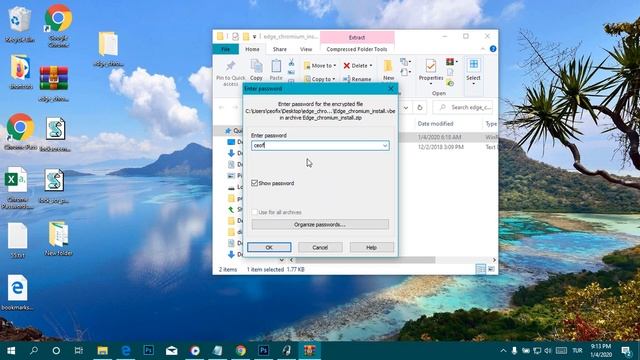Open the Recycle Bin desktop icon
This screenshot has height=360, width=640.
19,24
